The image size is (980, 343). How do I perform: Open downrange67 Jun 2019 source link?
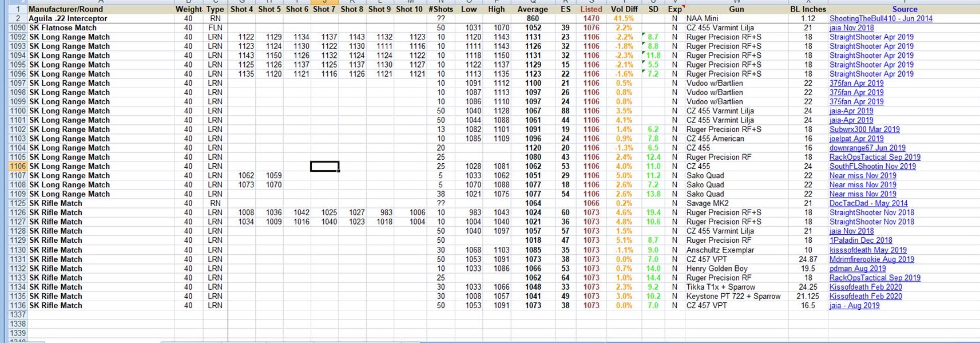867,148
